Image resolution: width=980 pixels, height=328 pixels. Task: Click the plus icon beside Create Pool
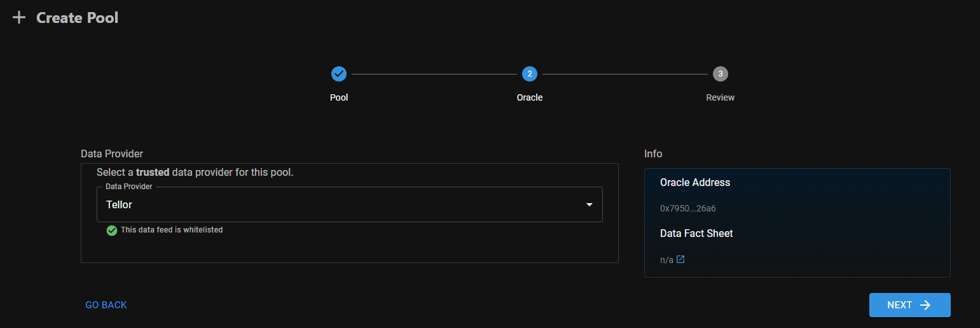tap(19, 18)
